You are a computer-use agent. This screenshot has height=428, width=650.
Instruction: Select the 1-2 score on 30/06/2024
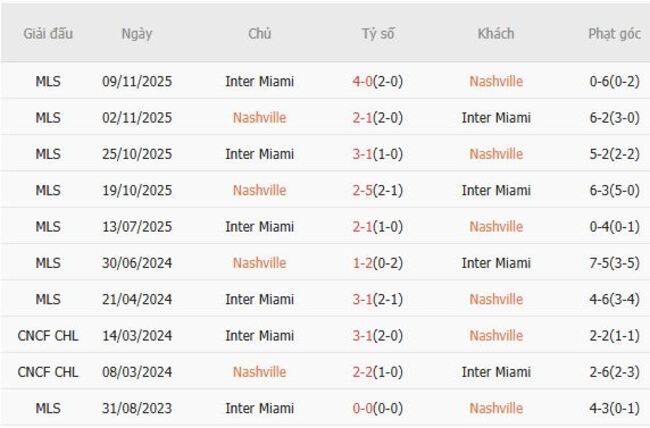click(x=378, y=263)
